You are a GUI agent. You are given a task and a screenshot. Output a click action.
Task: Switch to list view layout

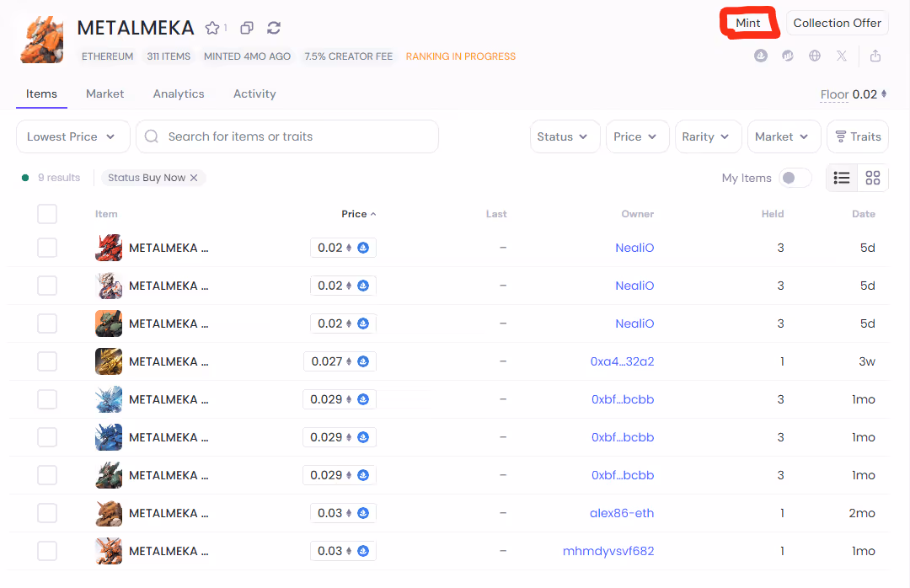point(842,178)
